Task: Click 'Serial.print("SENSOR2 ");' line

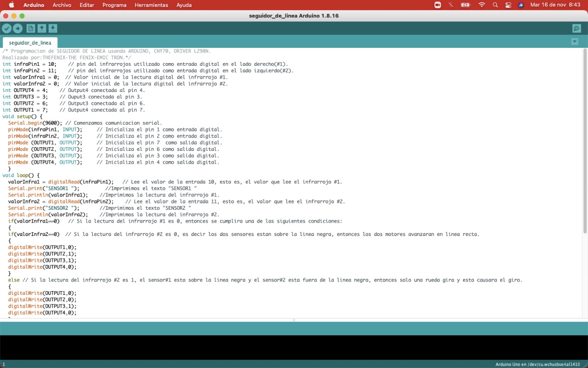Action: click(x=44, y=208)
